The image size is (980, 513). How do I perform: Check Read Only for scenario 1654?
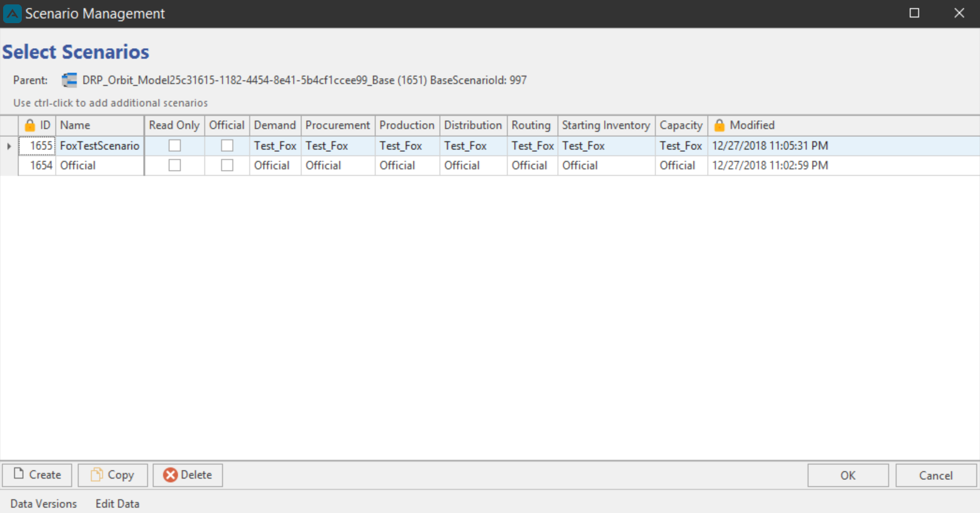coord(175,166)
